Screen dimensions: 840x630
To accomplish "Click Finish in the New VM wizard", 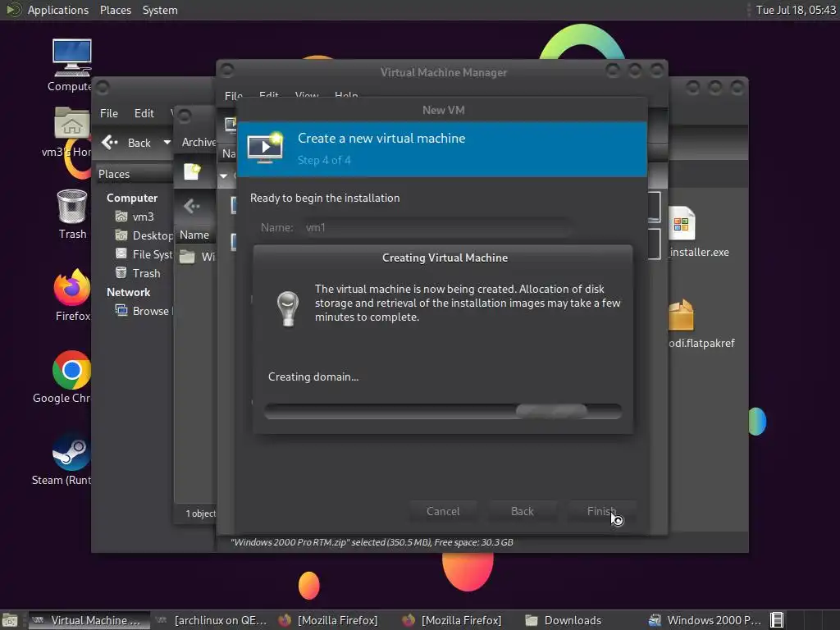I will click(x=601, y=511).
